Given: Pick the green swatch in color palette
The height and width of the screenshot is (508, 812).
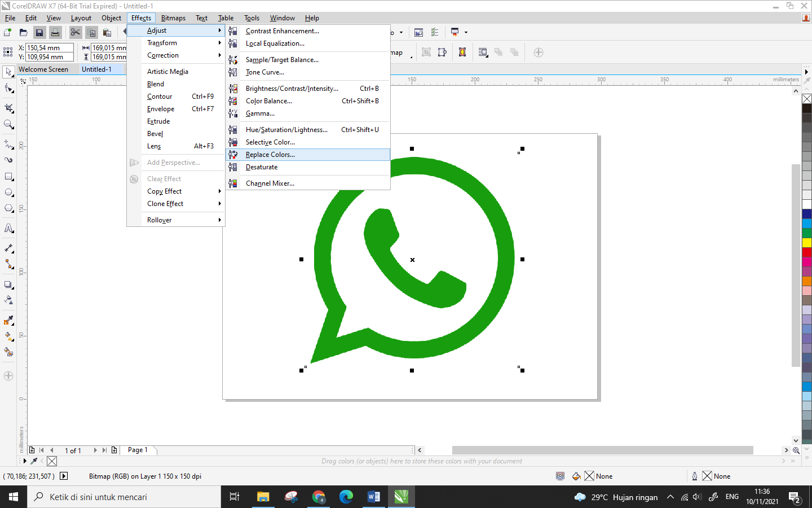Looking at the screenshot, I should 807,233.
